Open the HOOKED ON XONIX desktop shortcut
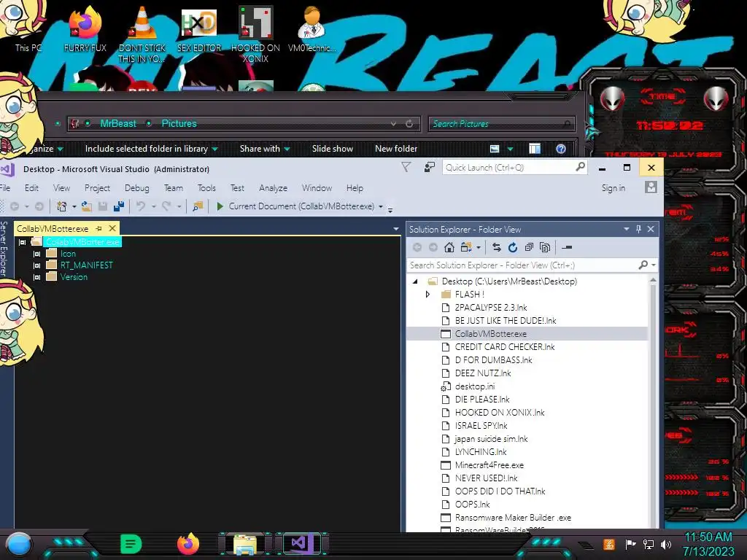 click(255, 34)
